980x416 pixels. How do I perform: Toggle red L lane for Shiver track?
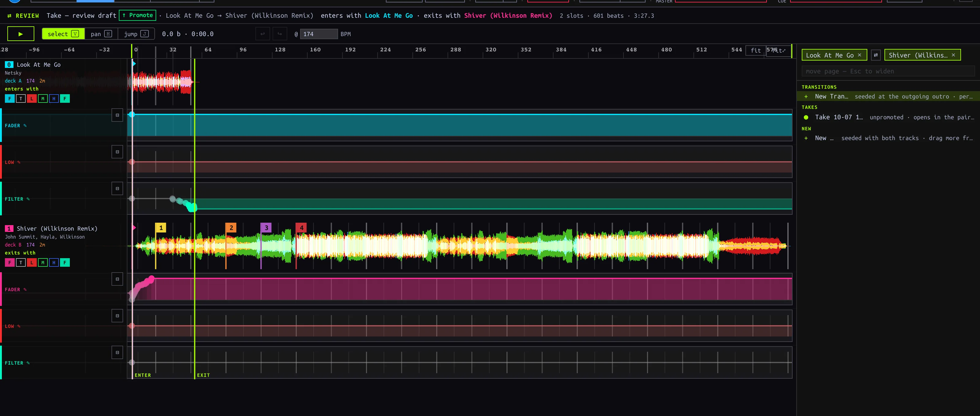coord(32,262)
